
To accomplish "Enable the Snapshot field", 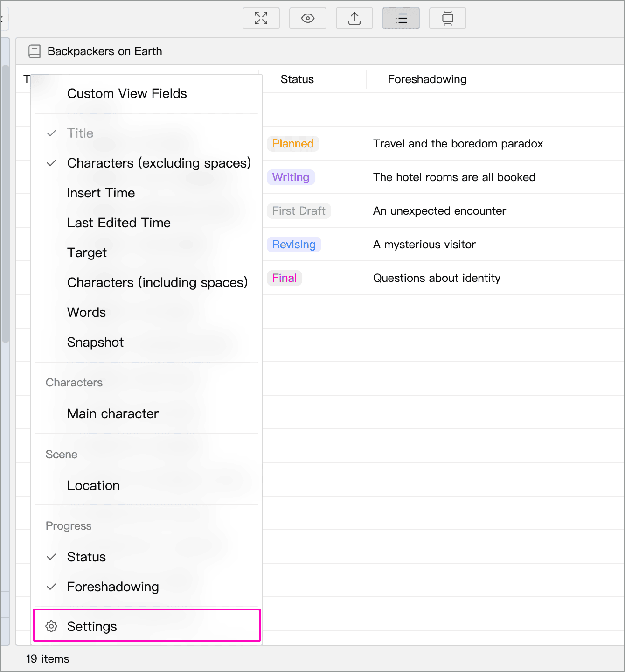I will click(146, 342).
